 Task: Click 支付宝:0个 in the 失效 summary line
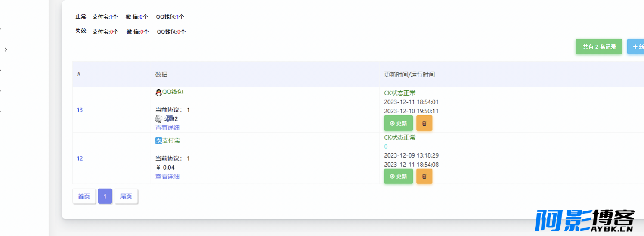pyautogui.click(x=105, y=32)
